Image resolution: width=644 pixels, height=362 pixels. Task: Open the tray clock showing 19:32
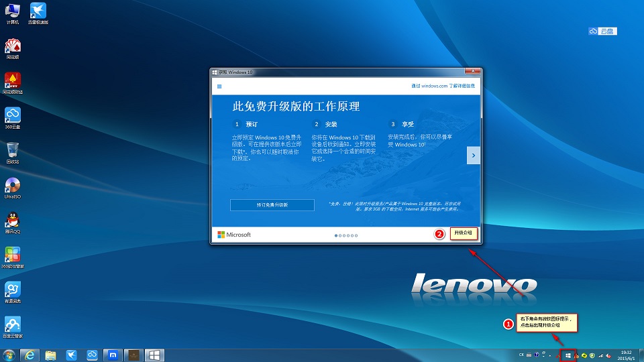(626, 355)
